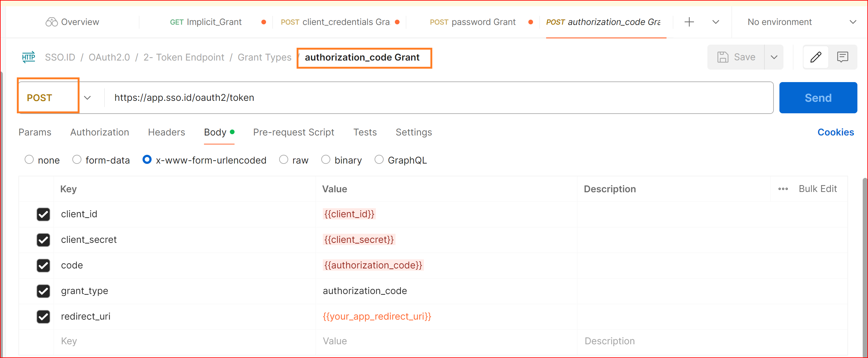Click the redirect_uri key cell
Screen dimensions: 868x358
pyautogui.click(x=185, y=317)
